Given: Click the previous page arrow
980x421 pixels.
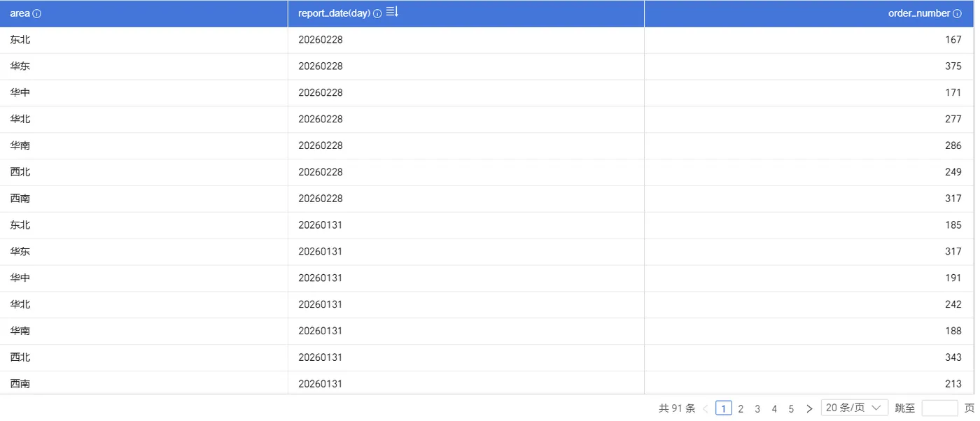Looking at the screenshot, I should click(705, 408).
